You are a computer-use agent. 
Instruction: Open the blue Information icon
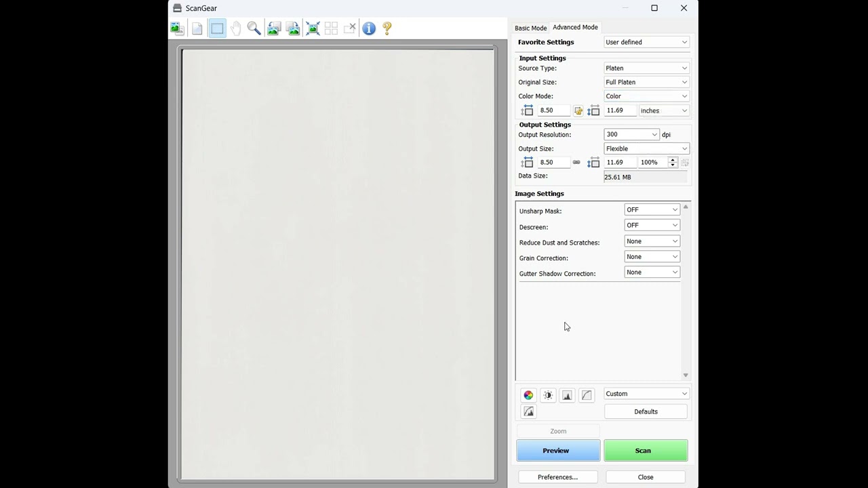369,28
